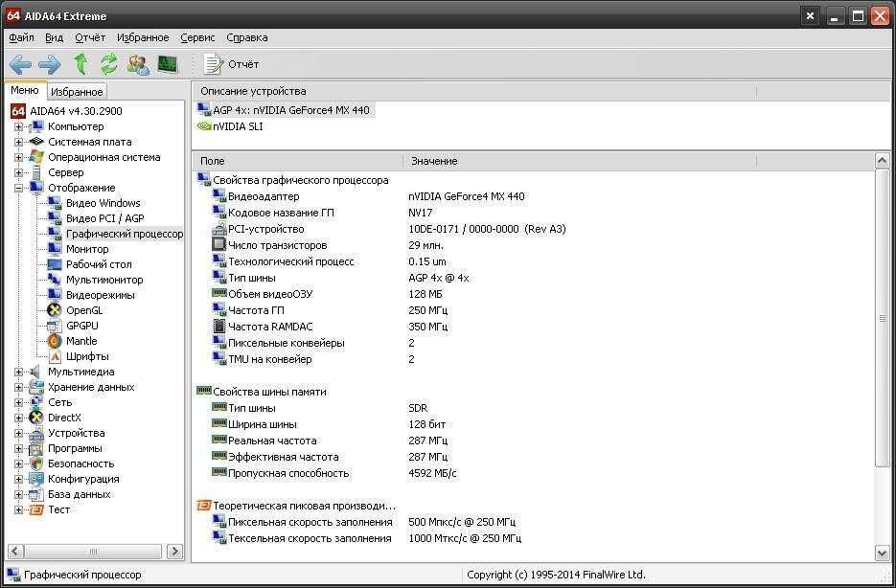Viewport: 896px width, 588px height.
Task: Switch to the Меню tab
Action: coord(25,90)
